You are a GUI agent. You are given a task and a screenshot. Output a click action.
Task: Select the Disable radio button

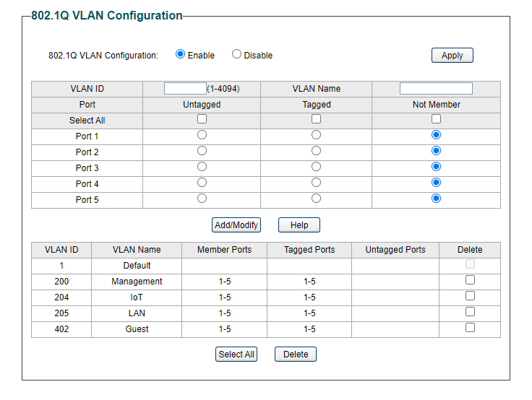pyautogui.click(x=236, y=54)
